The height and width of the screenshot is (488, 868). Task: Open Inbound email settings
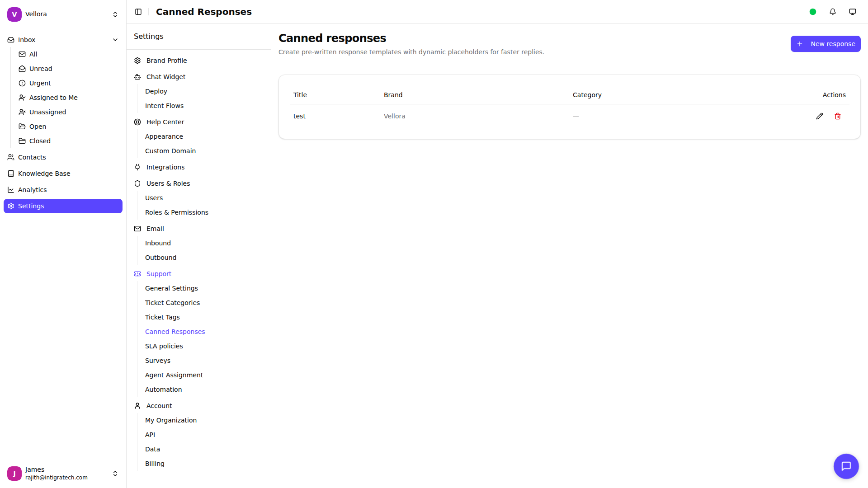tap(158, 243)
